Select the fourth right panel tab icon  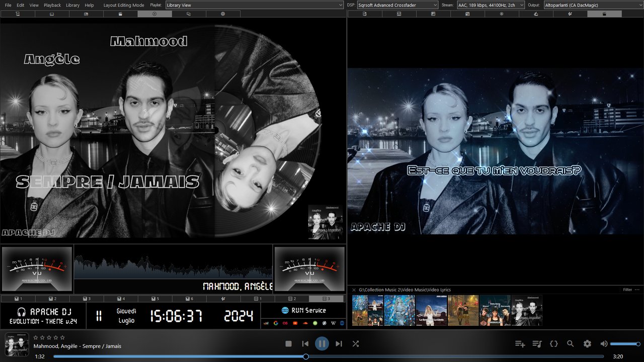(467, 14)
